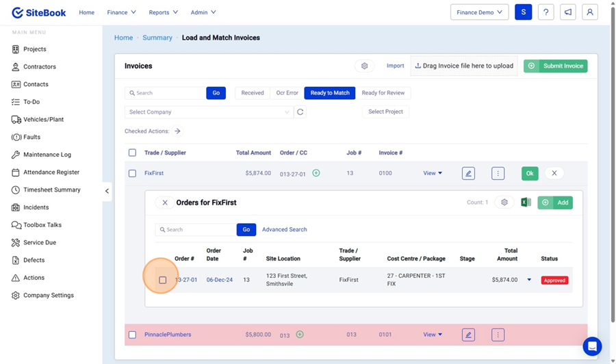The height and width of the screenshot is (364, 616).
Task: Open the announcements megaphone icon
Action: pyautogui.click(x=567, y=12)
